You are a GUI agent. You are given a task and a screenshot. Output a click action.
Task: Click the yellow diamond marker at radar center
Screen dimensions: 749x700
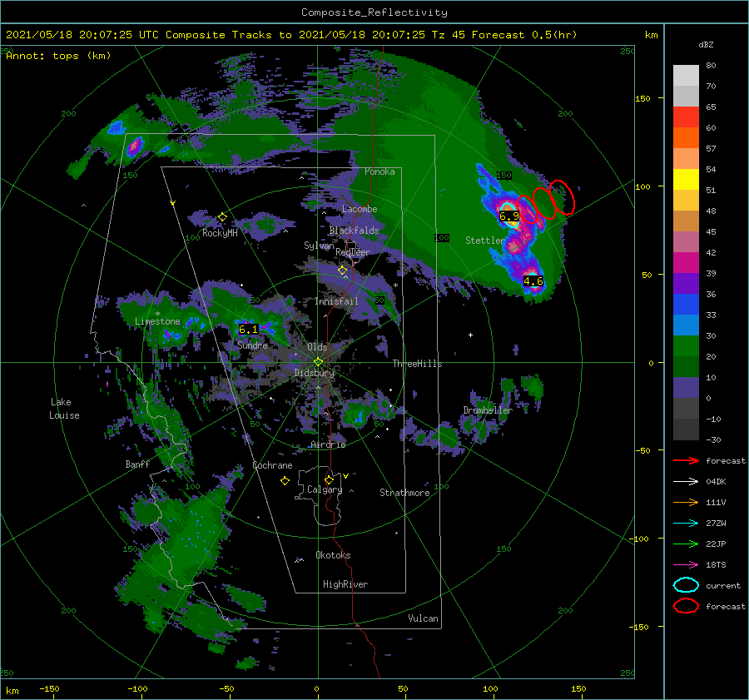pos(318,362)
